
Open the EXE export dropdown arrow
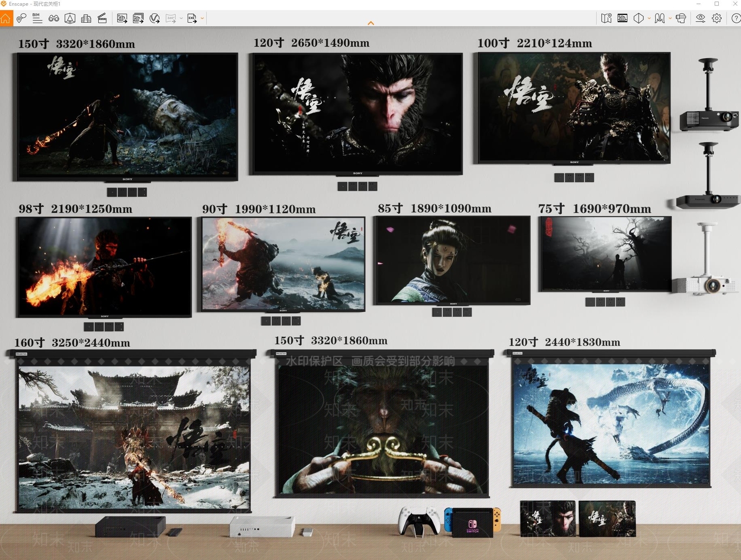(202, 19)
